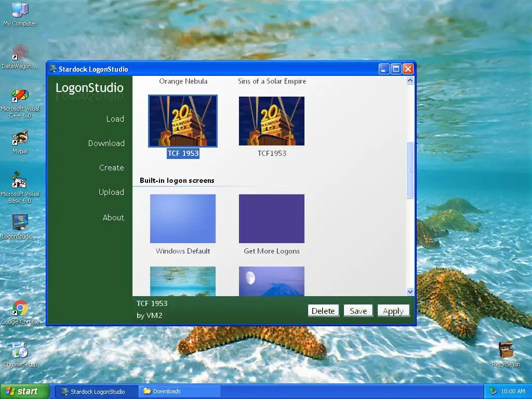Click the Get More Logons caption
532x399 pixels.
[x=272, y=251]
